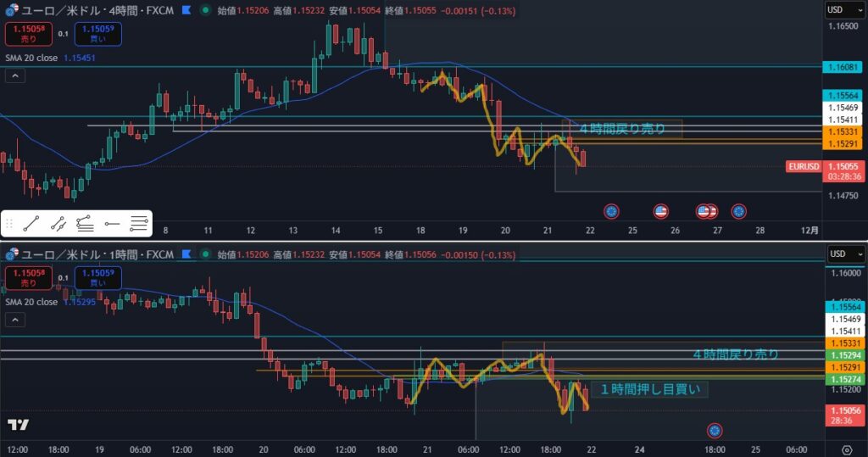
Task: Click the TradingView logo on lower chart
Action: pyautogui.click(x=18, y=426)
